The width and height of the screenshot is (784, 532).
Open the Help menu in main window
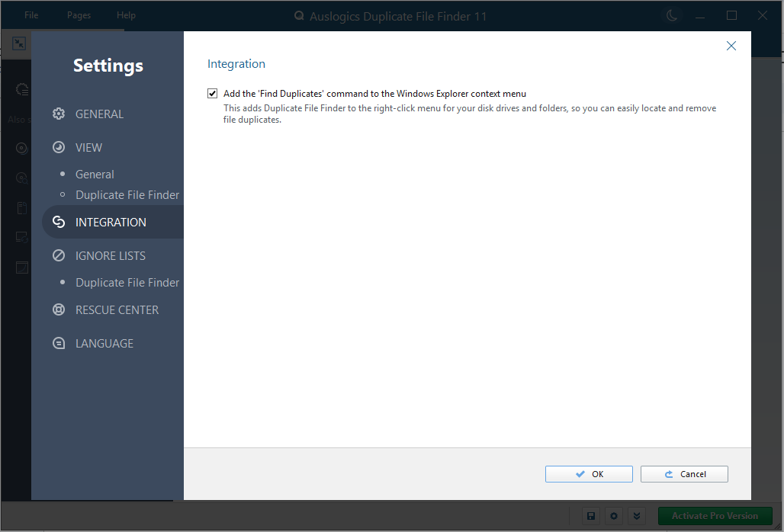[126, 15]
